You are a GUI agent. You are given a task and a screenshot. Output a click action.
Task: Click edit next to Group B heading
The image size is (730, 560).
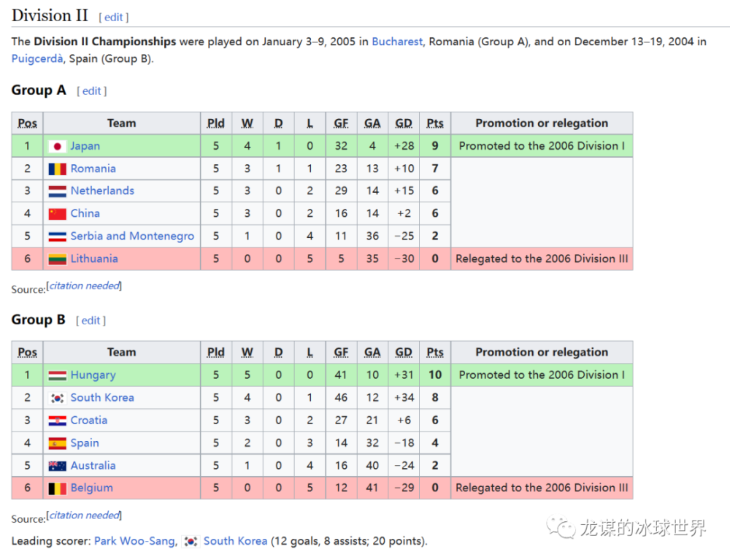(91, 321)
